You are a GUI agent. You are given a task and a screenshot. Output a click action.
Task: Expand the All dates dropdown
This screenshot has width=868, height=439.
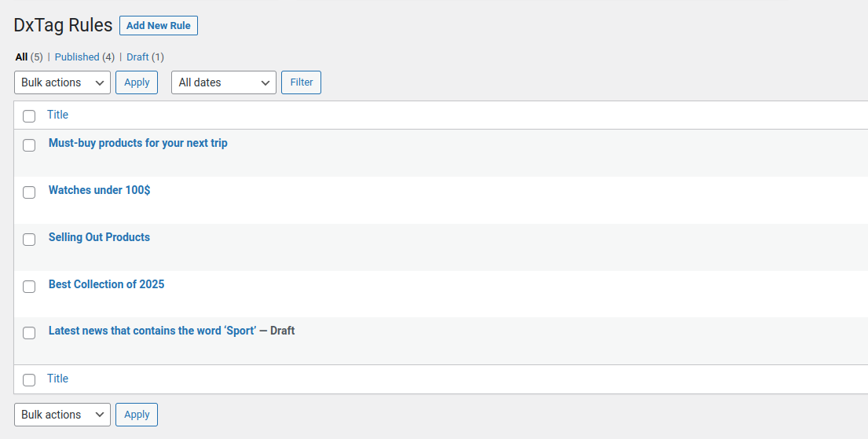click(223, 82)
